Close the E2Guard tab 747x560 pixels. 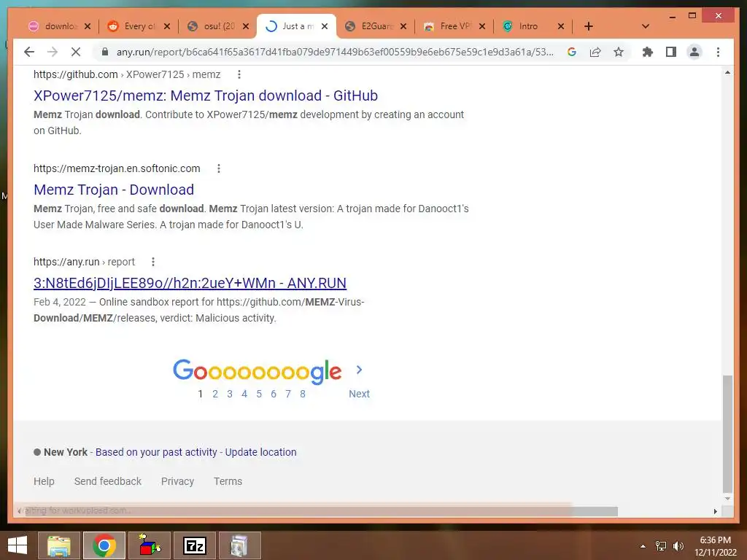point(403,26)
